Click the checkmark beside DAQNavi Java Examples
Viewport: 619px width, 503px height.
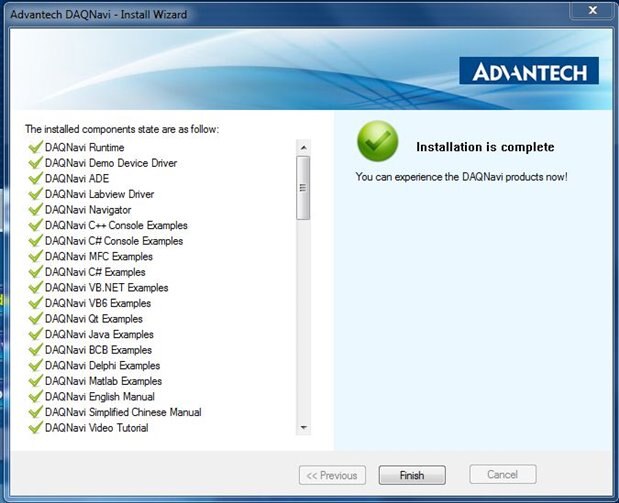click(35, 334)
